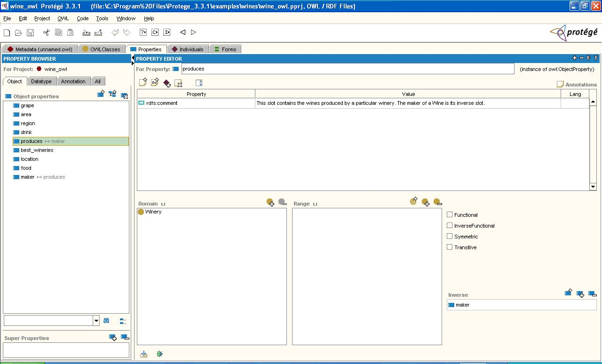This screenshot has width=602, height=364.
Task: Click the tree view icon beside binoculars
Action: (123, 321)
